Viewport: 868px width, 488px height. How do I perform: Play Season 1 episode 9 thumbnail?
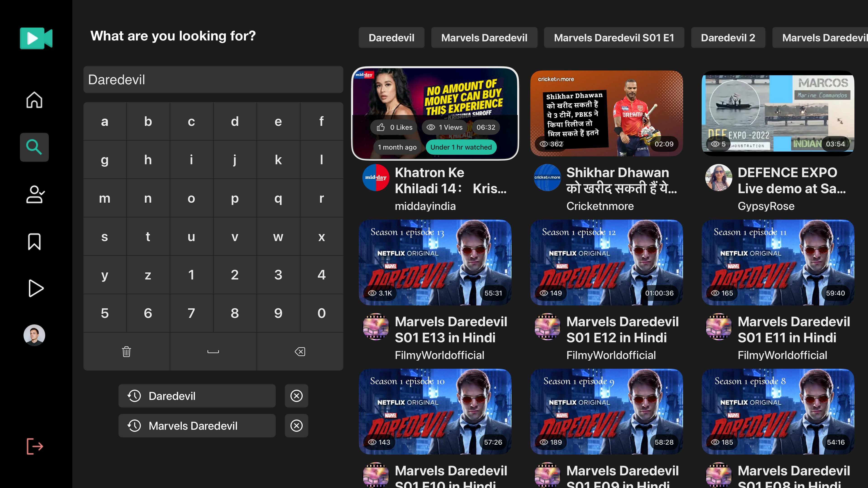click(606, 412)
